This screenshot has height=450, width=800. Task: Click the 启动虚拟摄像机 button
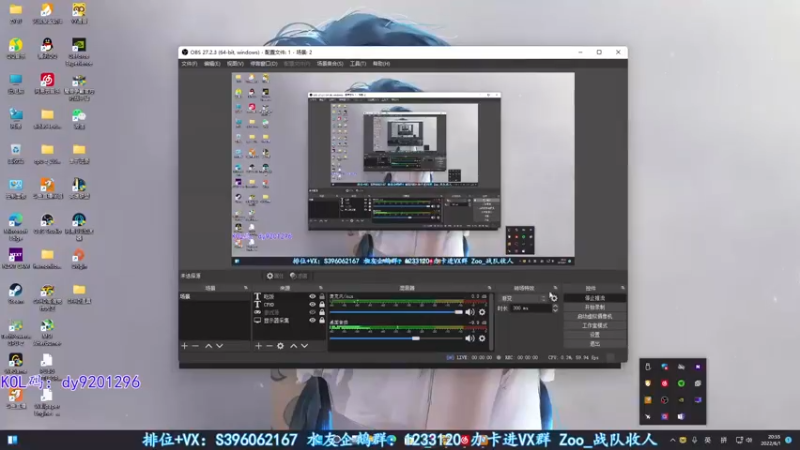pyautogui.click(x=595, y=316)
